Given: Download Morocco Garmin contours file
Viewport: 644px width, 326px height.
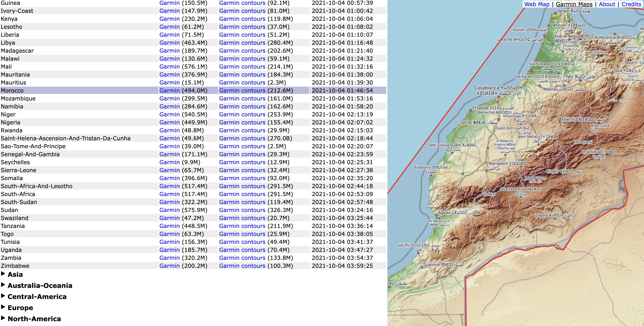Looking at the screenshot, I should pos(242,90).
